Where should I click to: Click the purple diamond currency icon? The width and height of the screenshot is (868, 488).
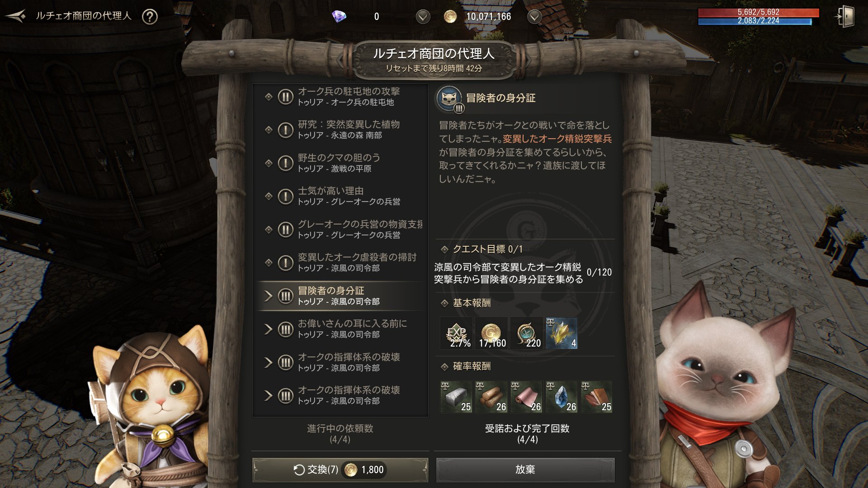tap(339, 17)
